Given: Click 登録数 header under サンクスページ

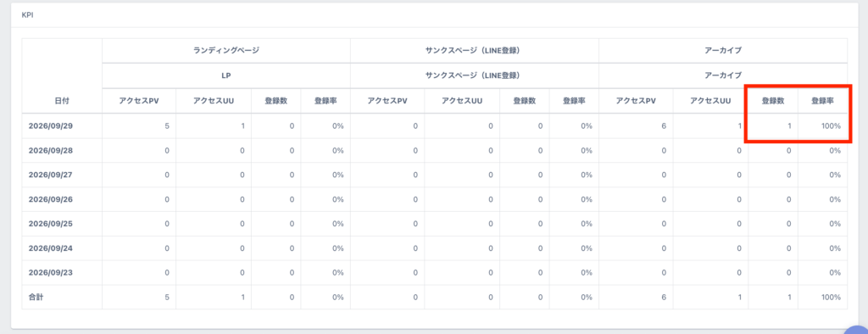Looking at the screenshot, I should (x=524, y=101).
